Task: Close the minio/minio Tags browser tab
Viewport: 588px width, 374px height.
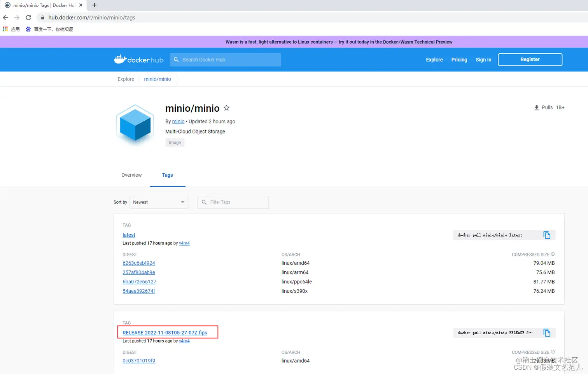Action: click(x=81, y=5)
